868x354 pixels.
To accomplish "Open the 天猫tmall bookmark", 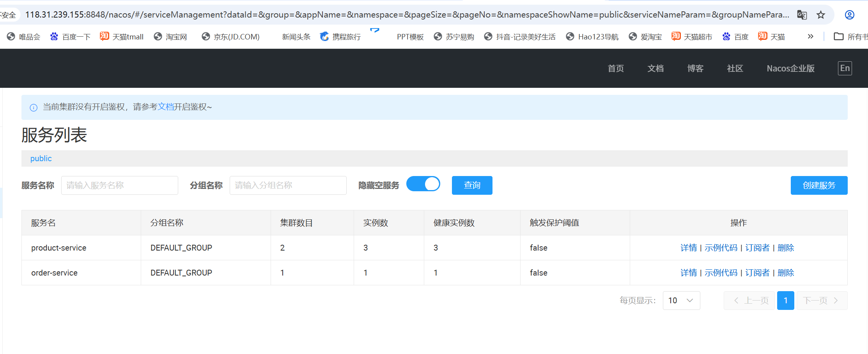I will pyautogui.click(x=122, y=37).
